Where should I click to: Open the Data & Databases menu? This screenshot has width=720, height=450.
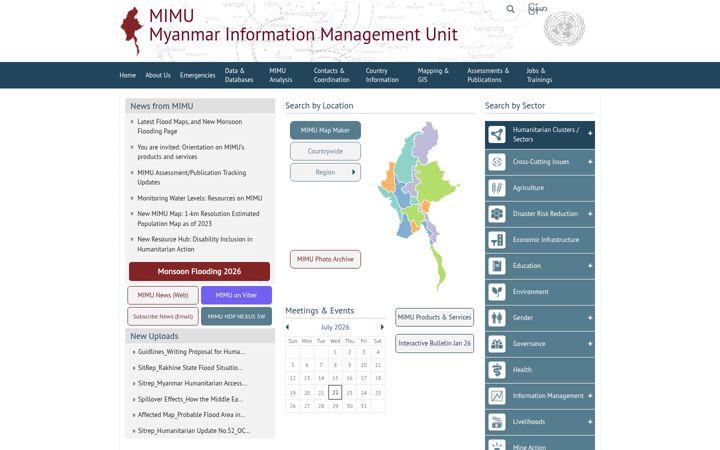point(239,75)
